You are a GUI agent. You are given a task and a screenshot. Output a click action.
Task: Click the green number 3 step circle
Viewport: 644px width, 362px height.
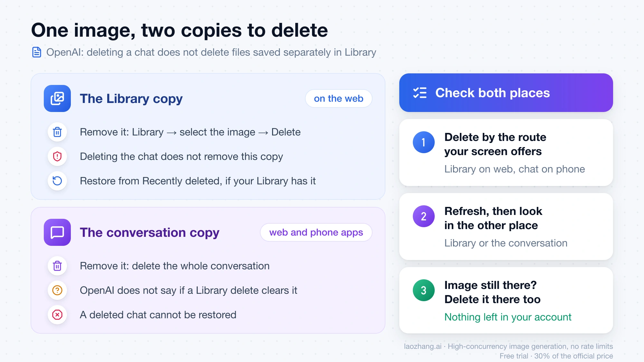point(424,290)
